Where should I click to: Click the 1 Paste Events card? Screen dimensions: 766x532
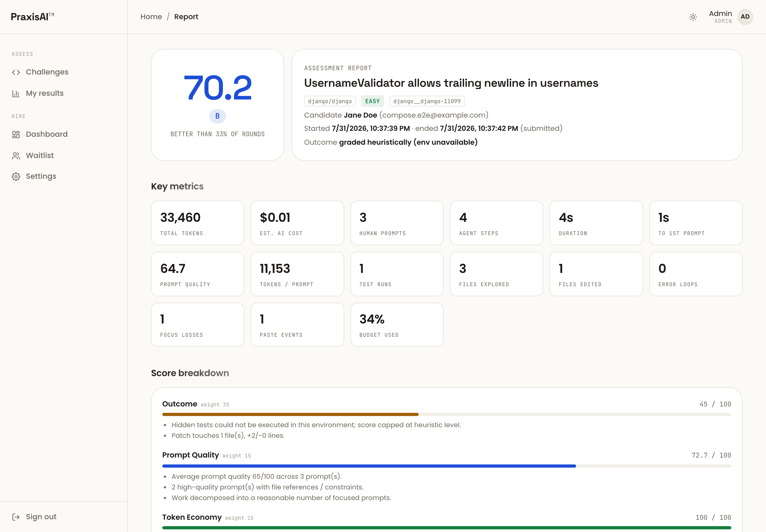coord(297,325)
